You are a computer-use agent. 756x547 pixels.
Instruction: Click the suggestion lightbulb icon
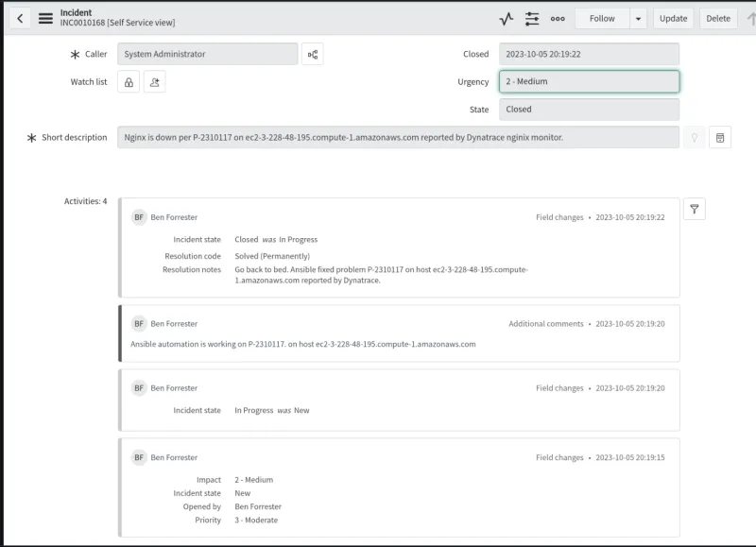pyautogui.click(x=695, y=138)
